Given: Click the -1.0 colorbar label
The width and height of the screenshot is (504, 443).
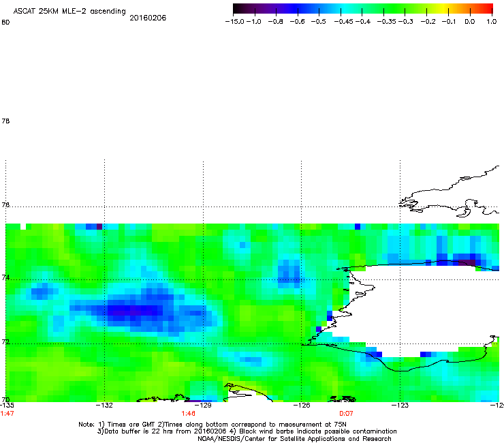Looking at the screenshot, I should point(254,22).
